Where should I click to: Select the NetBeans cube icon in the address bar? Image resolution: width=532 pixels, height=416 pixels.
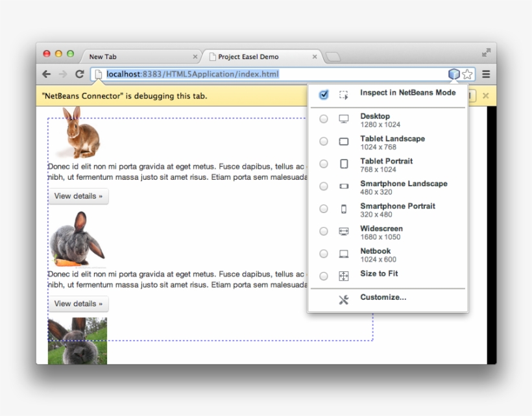pos(453,74)
